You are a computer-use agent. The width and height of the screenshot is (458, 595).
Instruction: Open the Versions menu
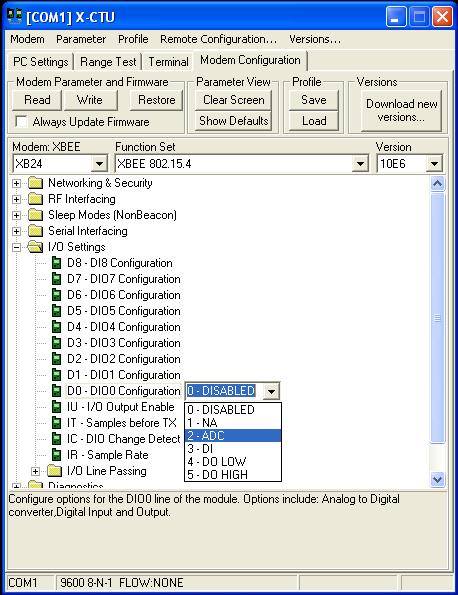click(315, 39)
